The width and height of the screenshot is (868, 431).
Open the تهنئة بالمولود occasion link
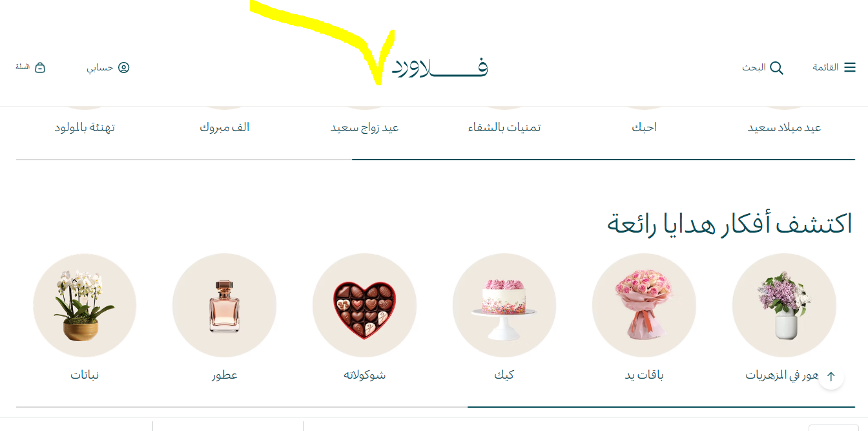pyautogui.click(x=85, y=127)
